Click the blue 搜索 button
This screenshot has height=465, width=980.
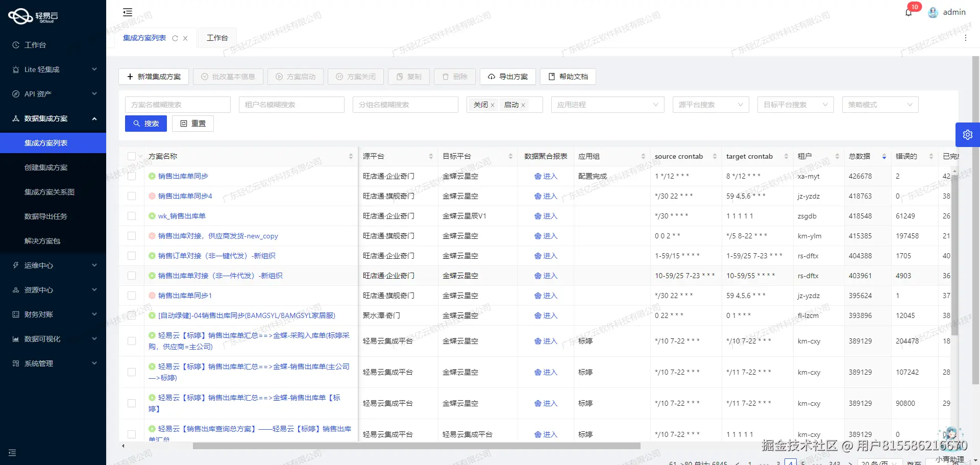146,124
